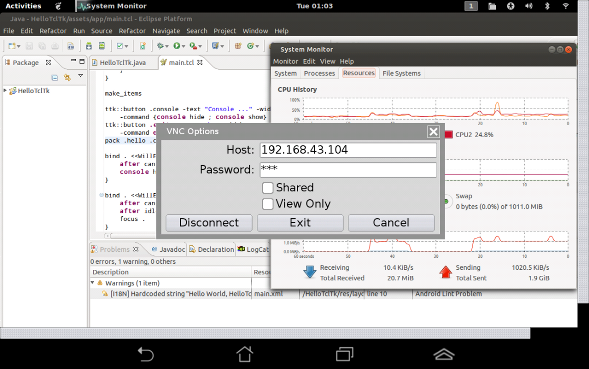Enable the View Only checkbox

pyautogui.click(x=267, y=204)
